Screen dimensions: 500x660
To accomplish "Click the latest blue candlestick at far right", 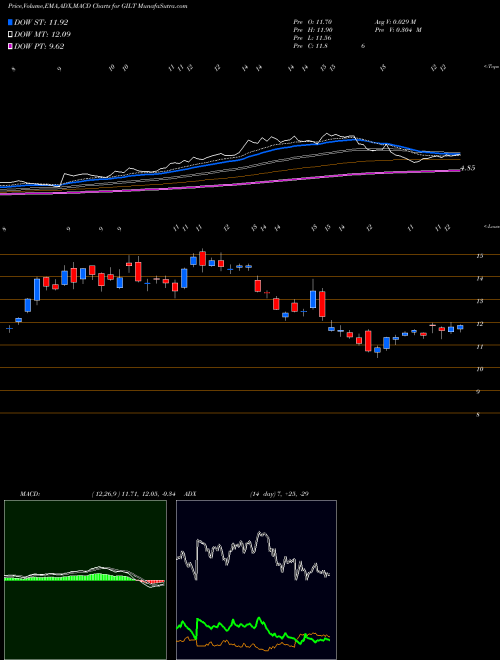I will [460, 327].
